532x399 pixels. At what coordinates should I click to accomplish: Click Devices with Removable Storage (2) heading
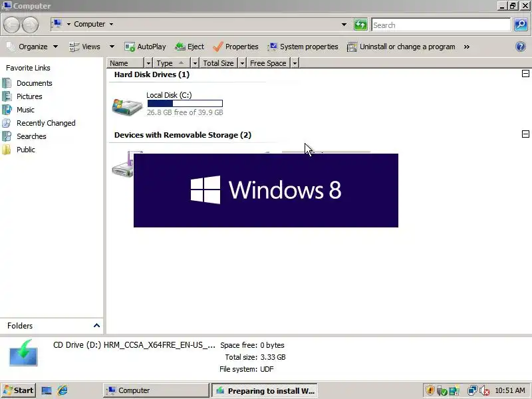[x=183, y=135]
